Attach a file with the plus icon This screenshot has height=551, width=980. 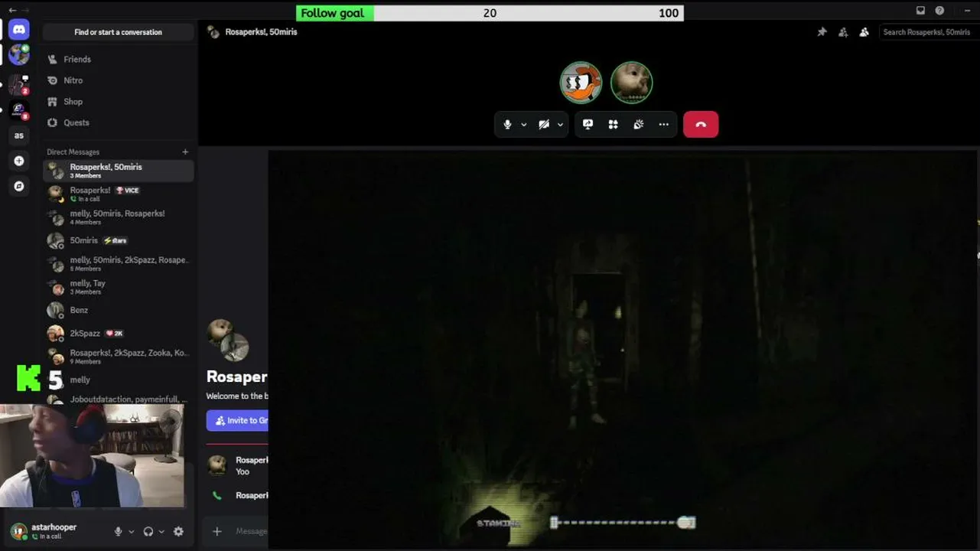pos(217,531)
